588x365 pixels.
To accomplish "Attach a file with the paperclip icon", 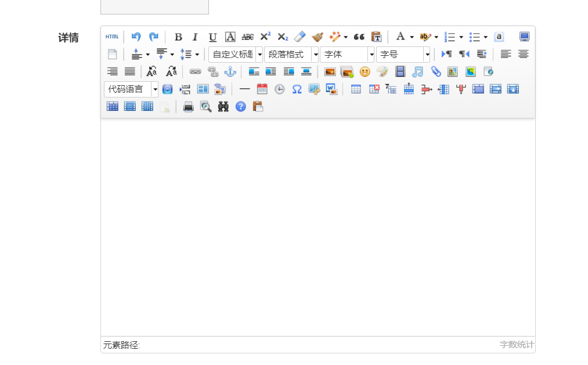I will (x=435, y=71).
